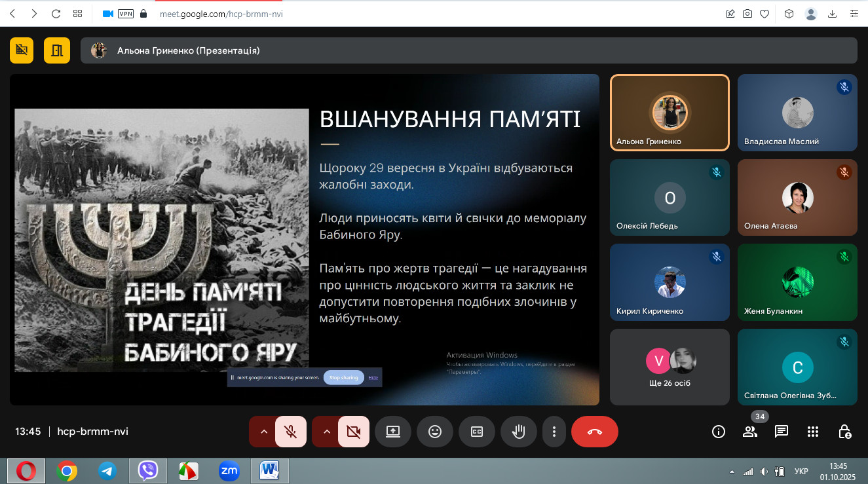Open the activities grid icon
This screenshot has height=484, width=868.
point(813,432)
